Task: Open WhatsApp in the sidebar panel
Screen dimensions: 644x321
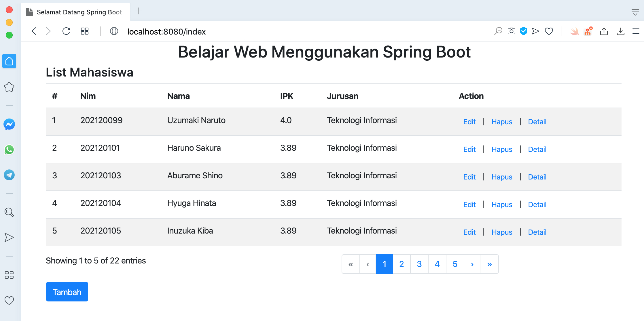Action: tap(9, 150)
